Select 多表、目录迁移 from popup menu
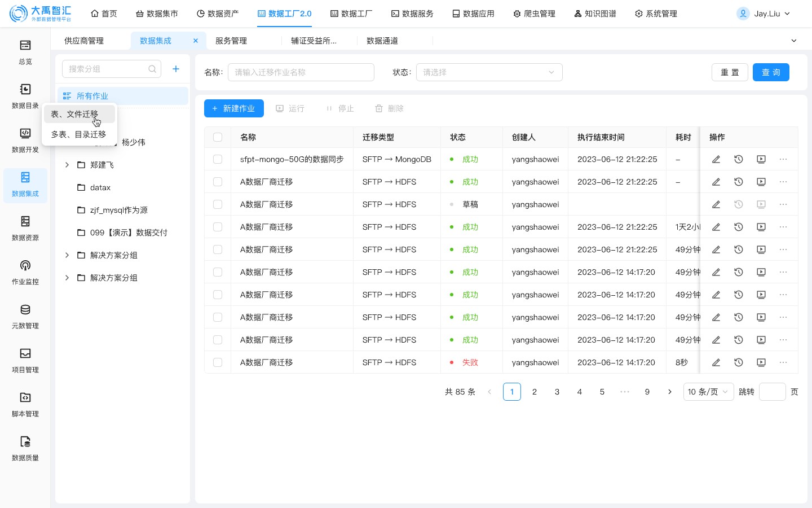This screenshot has width=812, height=508. click(80, 134)
